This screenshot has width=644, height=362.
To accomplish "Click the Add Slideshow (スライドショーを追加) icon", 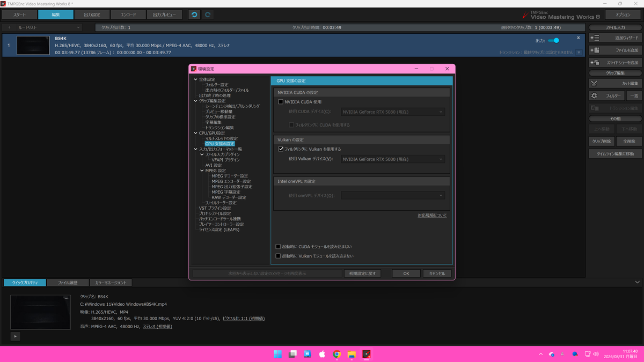I will point(595,62).
